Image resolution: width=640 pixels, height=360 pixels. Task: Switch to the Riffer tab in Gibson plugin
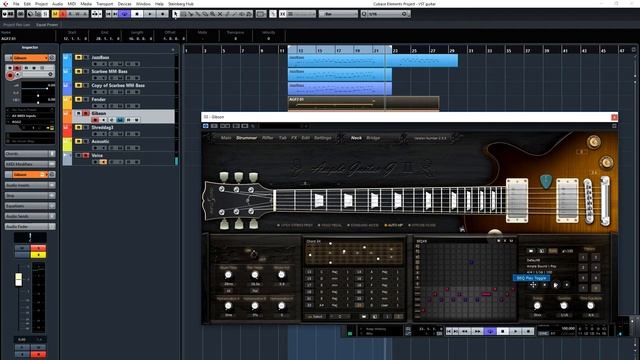(268, 138)
